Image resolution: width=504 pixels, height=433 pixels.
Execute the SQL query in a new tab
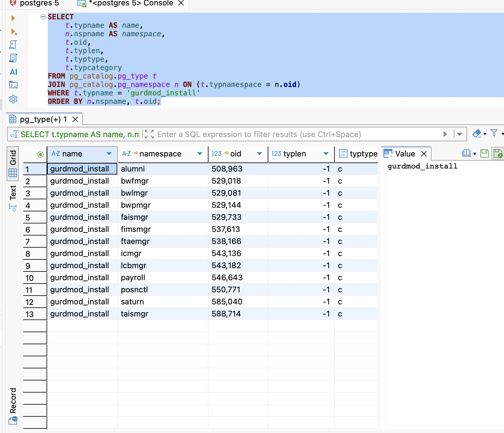14,32
